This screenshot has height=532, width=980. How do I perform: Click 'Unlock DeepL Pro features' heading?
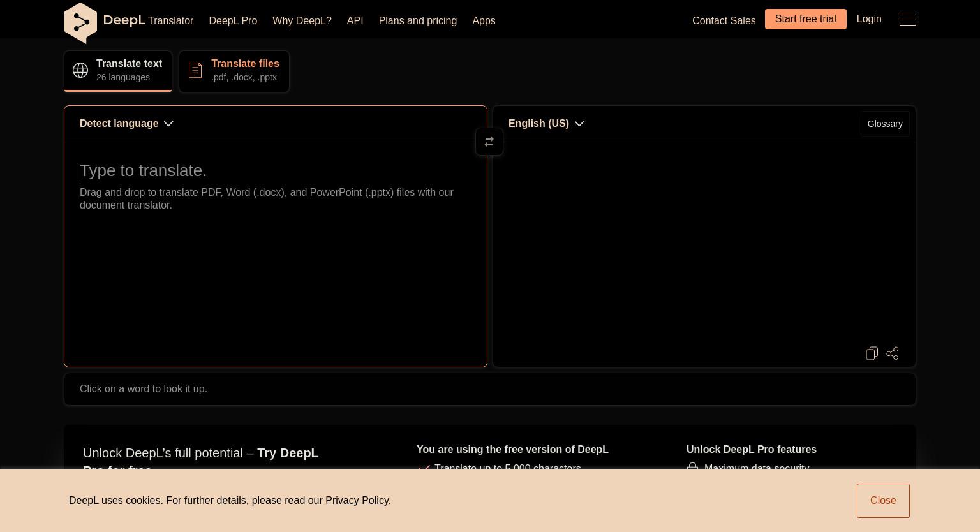point(752,450)
